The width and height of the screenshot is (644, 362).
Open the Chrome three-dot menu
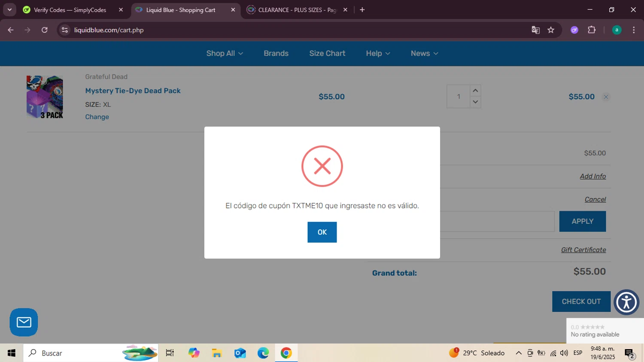(634, 30)
